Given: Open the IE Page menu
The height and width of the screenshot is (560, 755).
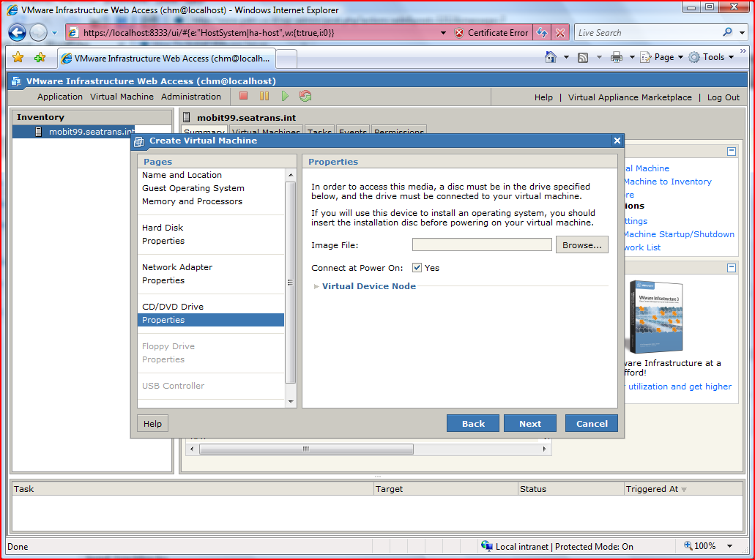Looking at the screenshot, I should (x=661, y=57).
